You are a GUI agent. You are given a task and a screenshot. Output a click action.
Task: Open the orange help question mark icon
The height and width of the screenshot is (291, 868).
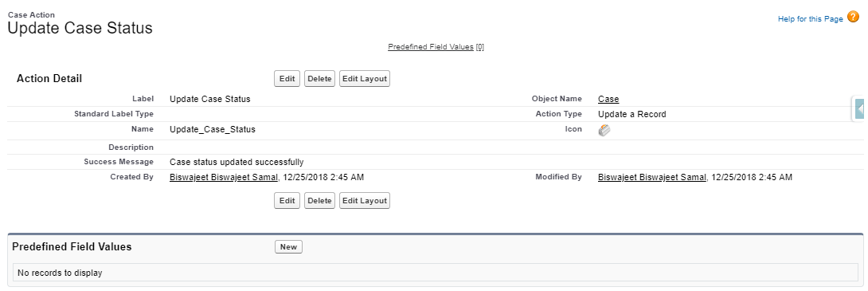click(x=853, y=18)
